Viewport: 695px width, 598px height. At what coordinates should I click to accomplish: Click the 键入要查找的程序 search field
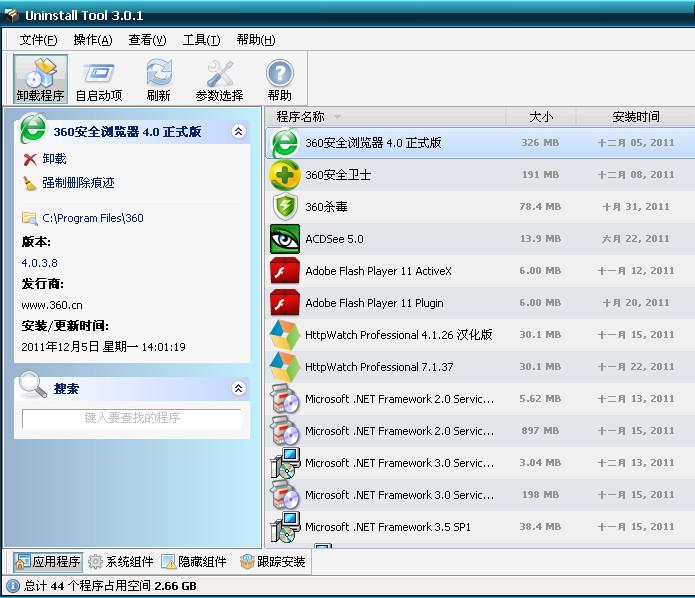tap(132, 418)
